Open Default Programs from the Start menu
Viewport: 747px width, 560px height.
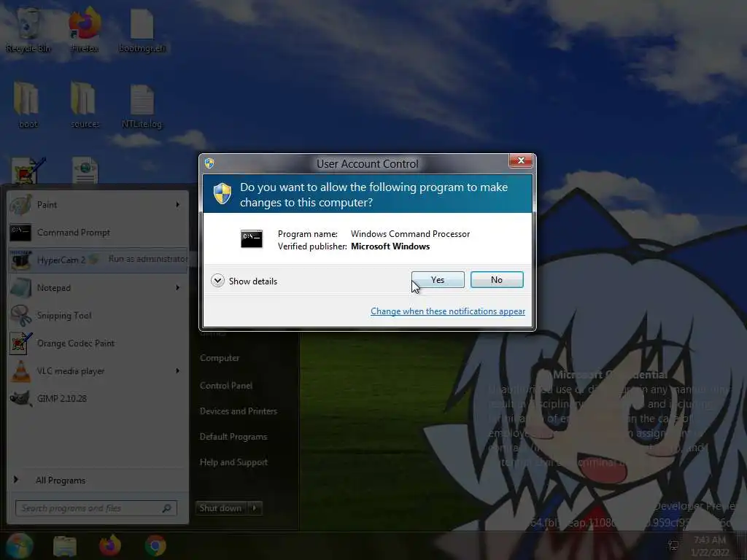[233, 437]
